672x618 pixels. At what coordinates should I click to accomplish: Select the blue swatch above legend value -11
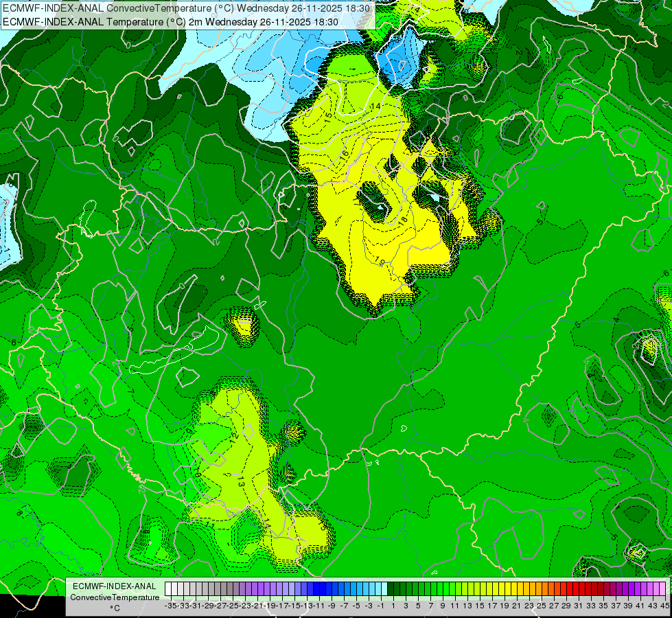click(x=316, y=589)
